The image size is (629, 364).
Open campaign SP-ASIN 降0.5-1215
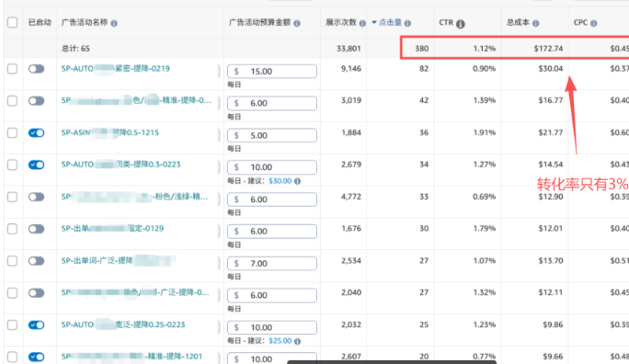[110, 132]
